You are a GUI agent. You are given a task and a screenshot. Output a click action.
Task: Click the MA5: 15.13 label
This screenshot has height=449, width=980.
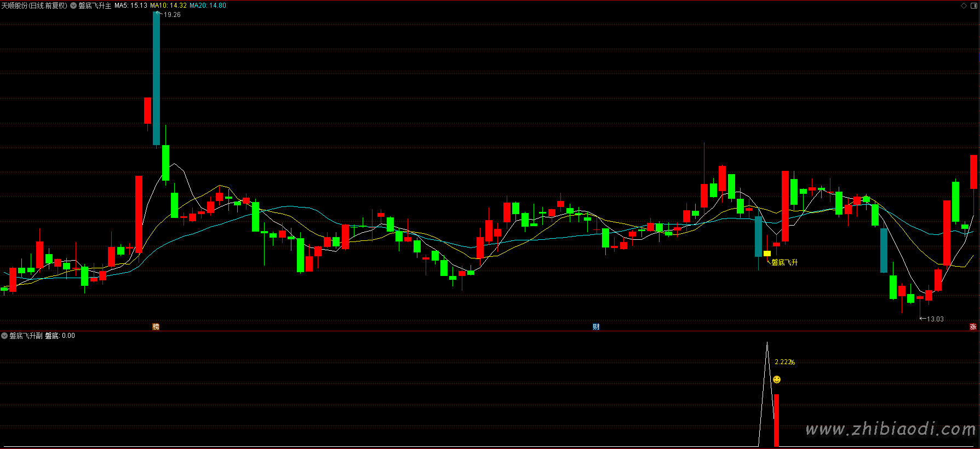[130, 5]
